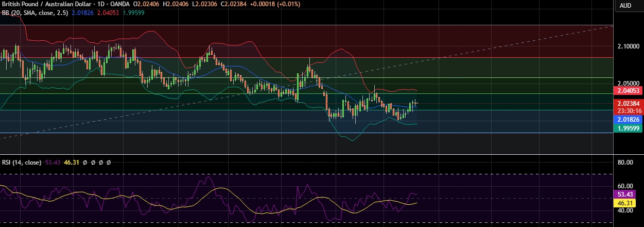This screenshot has width=644, height=227.
Task: Click the purple 53.43 RSI axis tag
Action: (628, 195)
